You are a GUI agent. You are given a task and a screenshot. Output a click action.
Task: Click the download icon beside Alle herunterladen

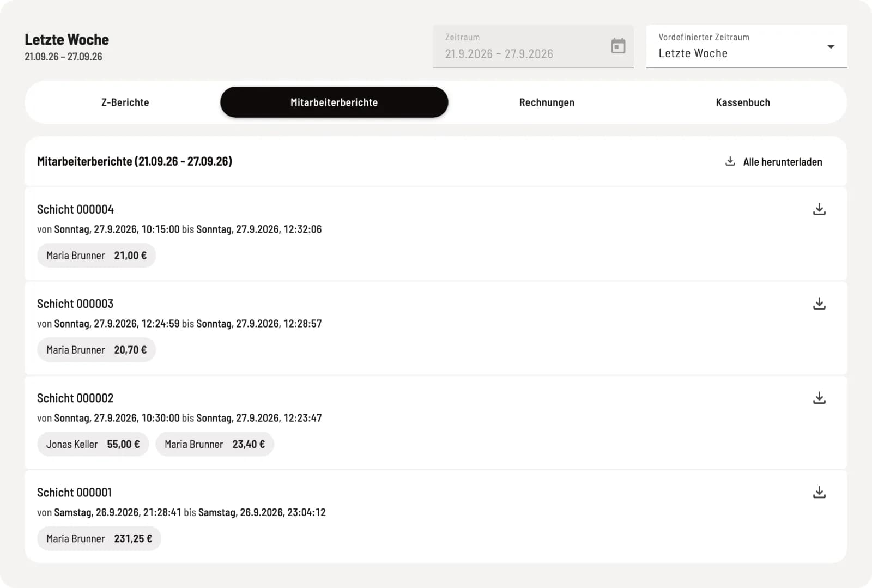point(730,161)
